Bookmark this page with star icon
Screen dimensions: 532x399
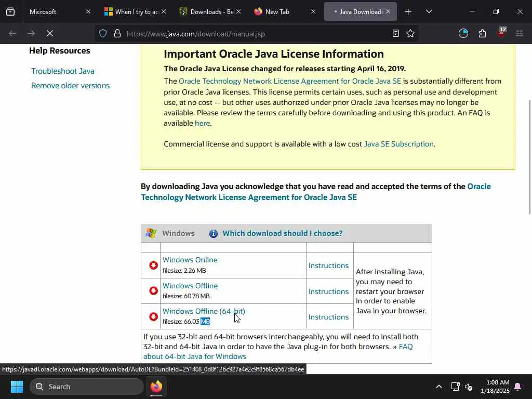[x=410, y=33]
